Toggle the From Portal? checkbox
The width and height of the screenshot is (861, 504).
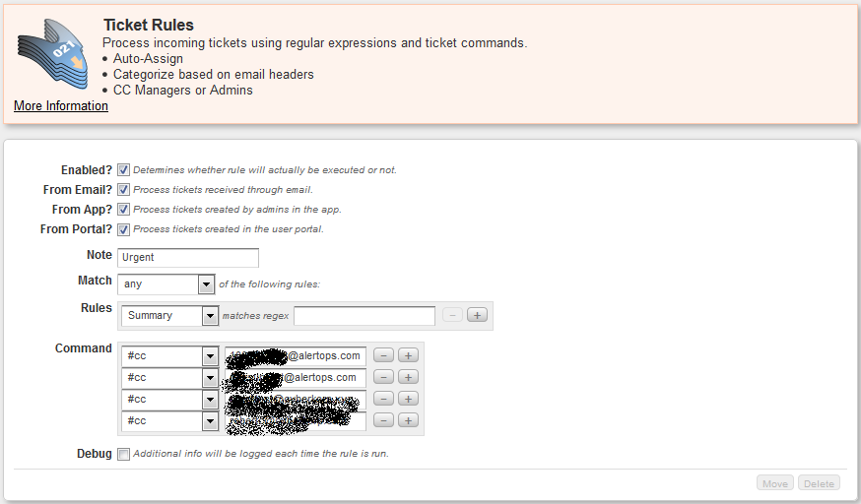click(124, 229)
